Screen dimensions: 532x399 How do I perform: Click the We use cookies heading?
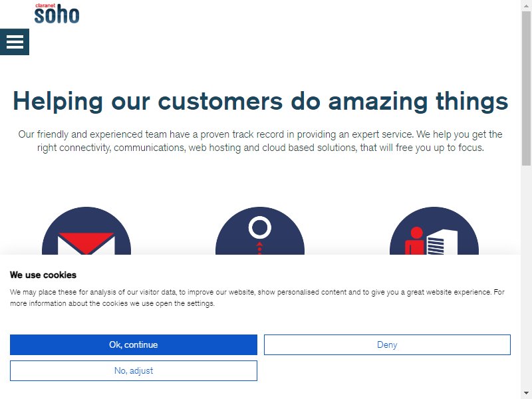43,275
